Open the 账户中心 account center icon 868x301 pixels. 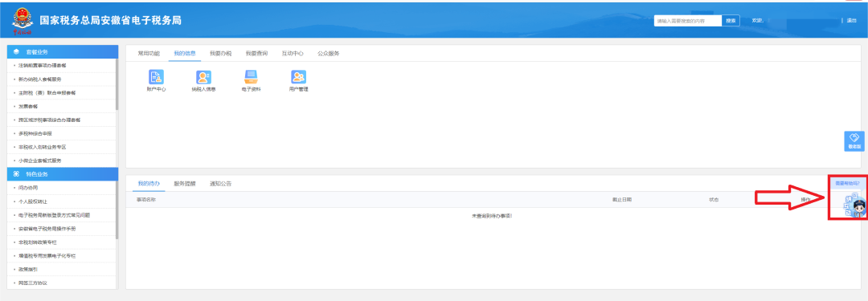(156, 77)
